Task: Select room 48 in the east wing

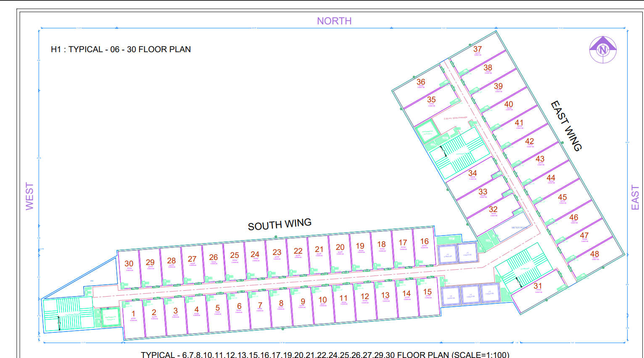Action: (594, 255)
